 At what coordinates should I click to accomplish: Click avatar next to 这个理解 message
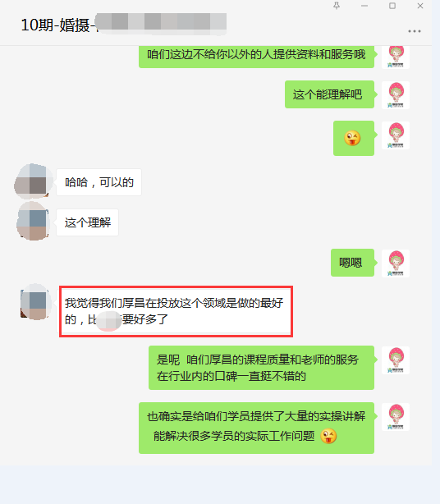point(33,222)
